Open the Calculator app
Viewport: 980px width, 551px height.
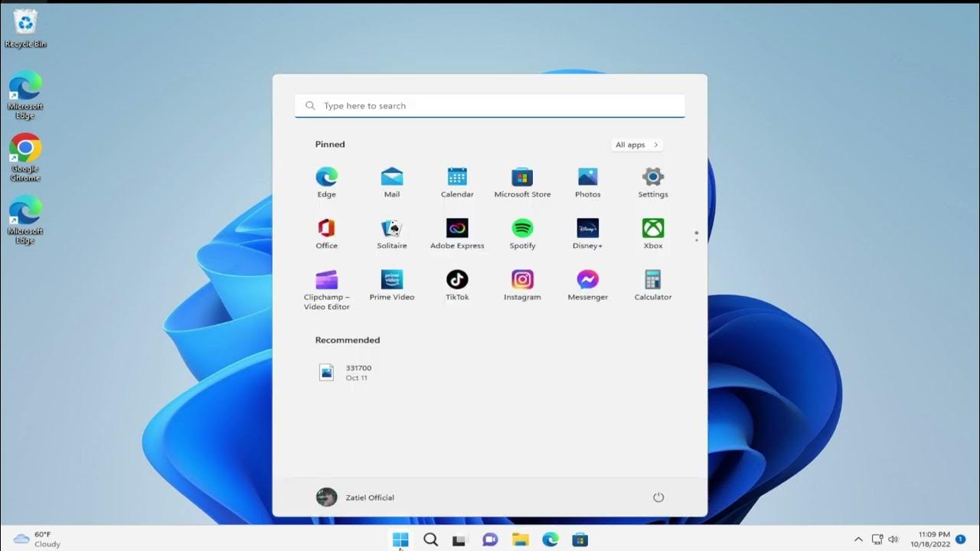[x=653, y=285]
